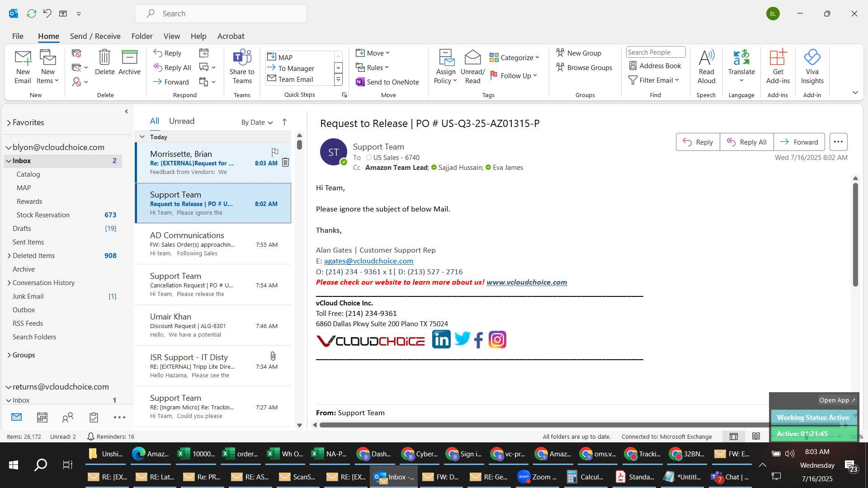This screenshot has height=488, width=868.
Task: Open Windows search from the taskbar
Action: click(x=41, y=465)
